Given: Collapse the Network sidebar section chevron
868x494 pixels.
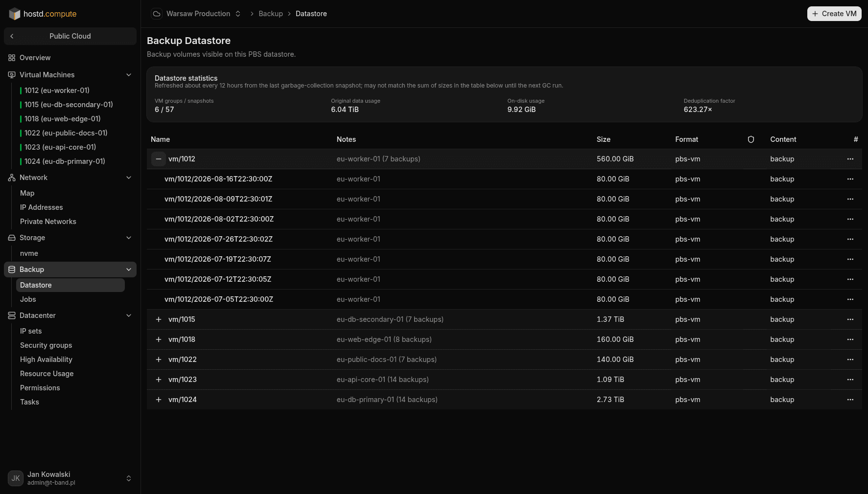Looking at the screenshot, I should (x=129, y=178).
